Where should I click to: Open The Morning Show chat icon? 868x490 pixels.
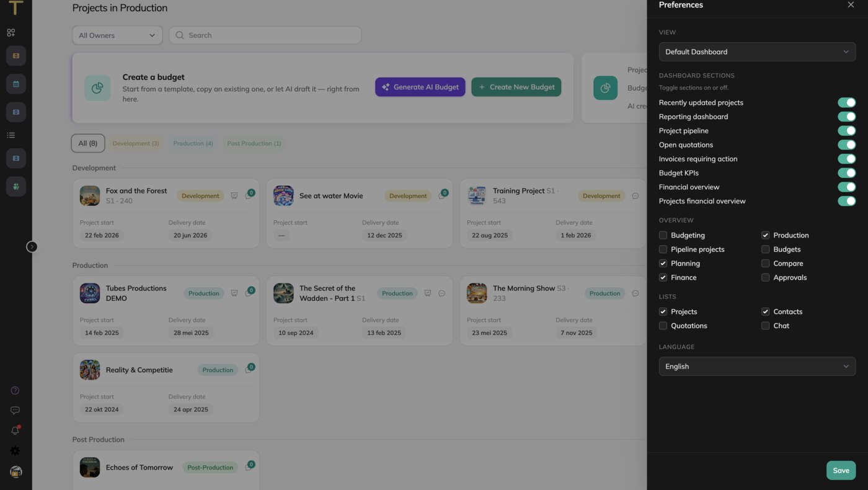coord(635,293)
